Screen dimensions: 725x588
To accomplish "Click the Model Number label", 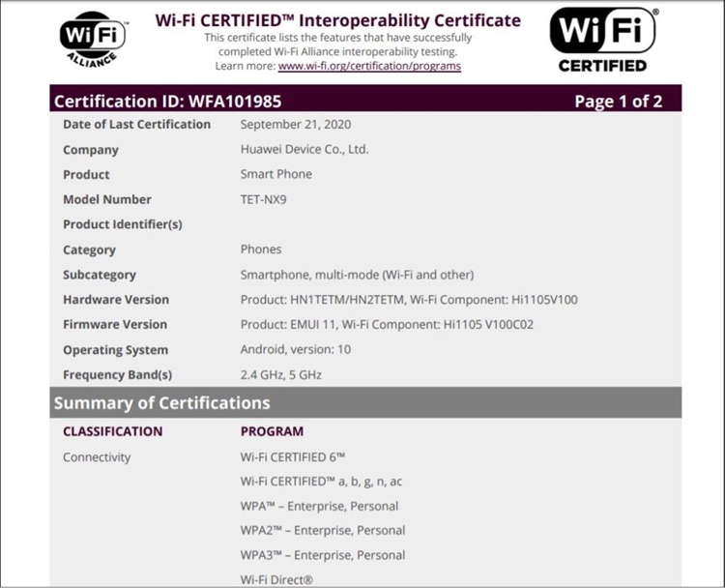I will coord(106,199).
